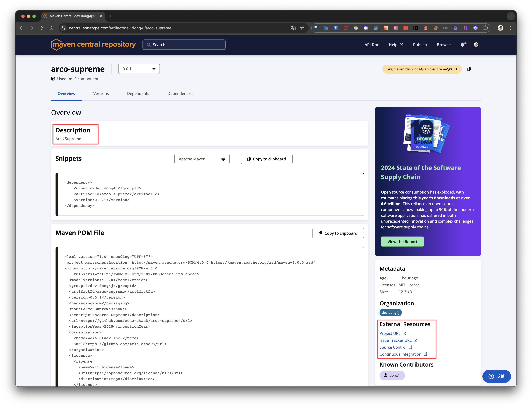532x407 pixels.
Task: Open the pink brain extension icon
Action: click(465, 28)
